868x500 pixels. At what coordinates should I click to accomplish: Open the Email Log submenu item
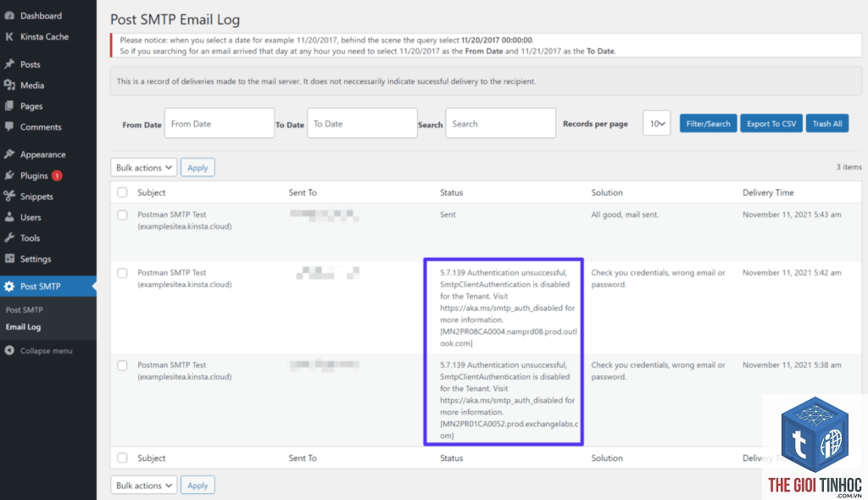pyautogui.click(x=23, y=326)
